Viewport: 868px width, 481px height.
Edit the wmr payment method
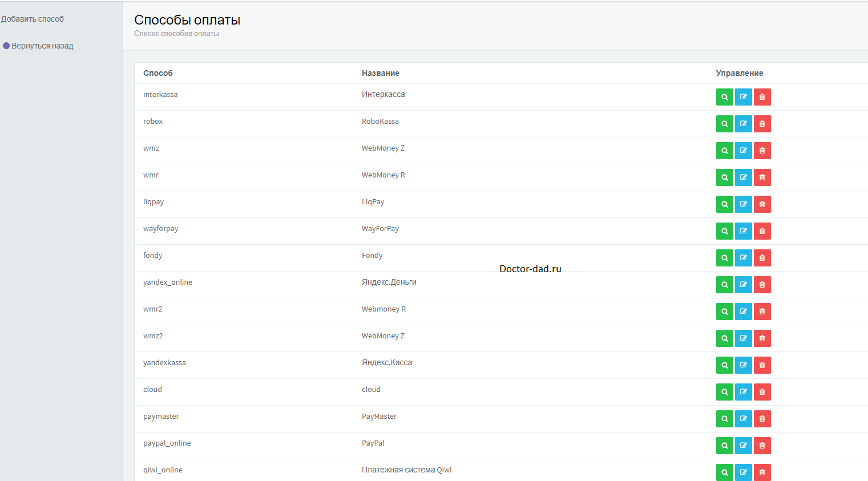click(744, 177)
